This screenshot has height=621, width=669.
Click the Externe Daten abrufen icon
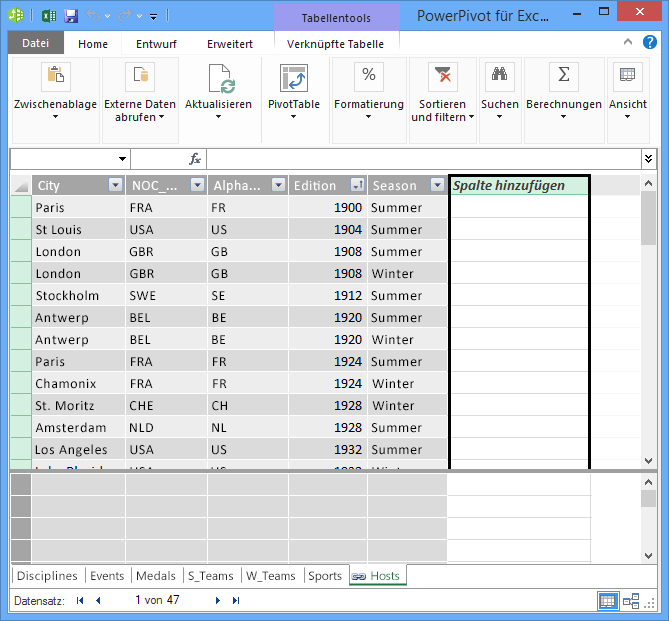(x=140, y=76)
